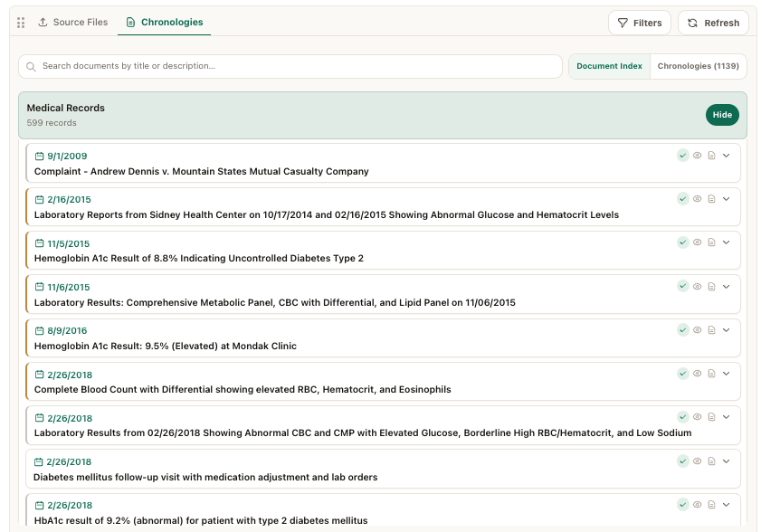Screen dimensions: 761x532
Task: Toggle eye icon for Complaint - Andrew Dennis row
Action: (698, 156)
